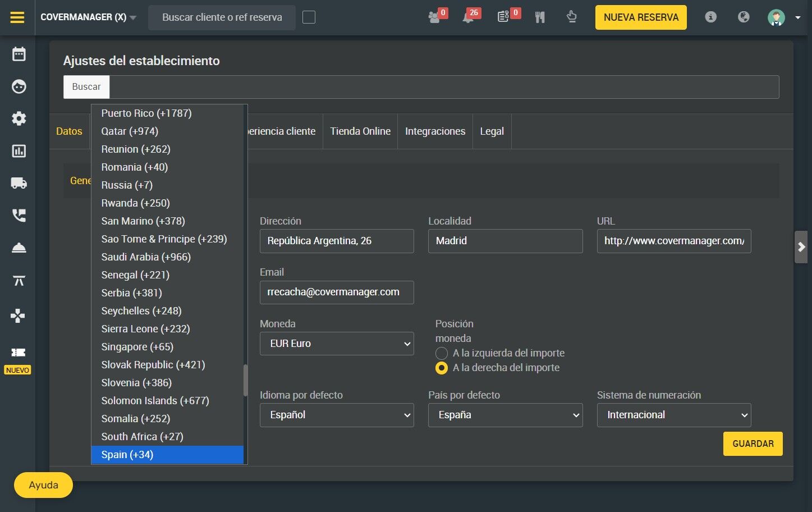Switch to the Tienda Online tab
812x512 pixels.
(x=360, y=131)
